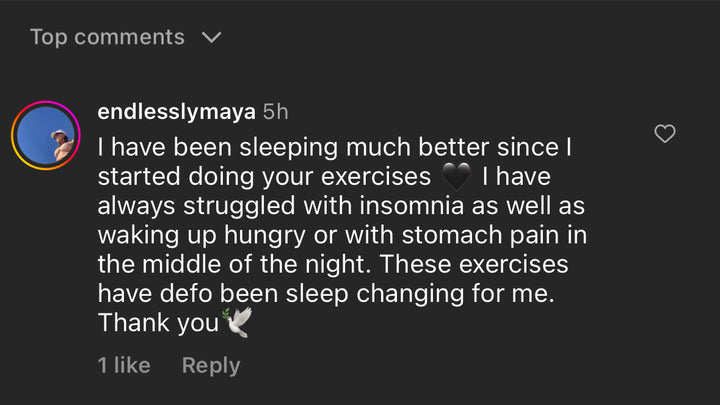Click the first line of comment text
This screenshot has height=405, width=720.
tap(334, 147)
